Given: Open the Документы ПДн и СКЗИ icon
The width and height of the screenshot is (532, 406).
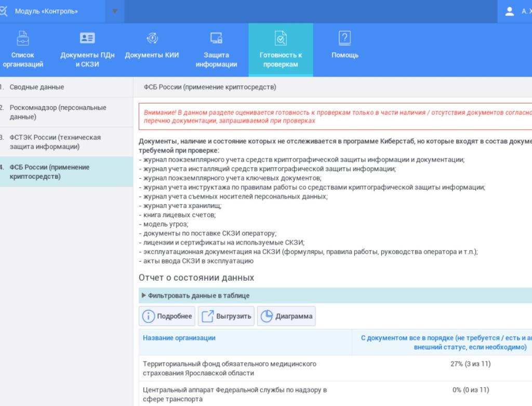Looking at the screenshot, I should [87, 37].
